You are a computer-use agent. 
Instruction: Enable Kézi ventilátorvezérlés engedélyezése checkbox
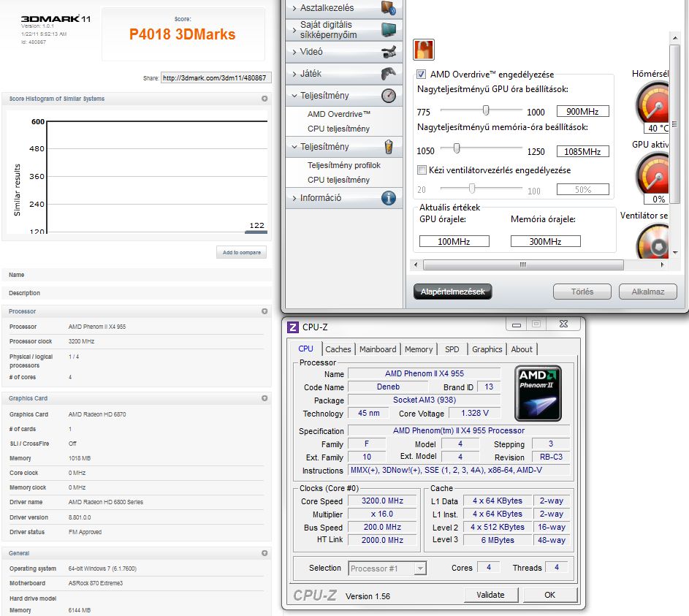(x=422, y=170)
